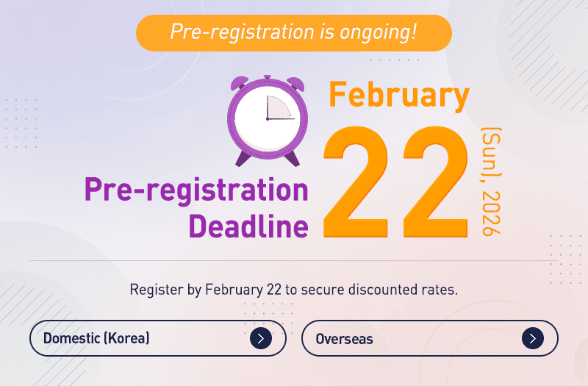Click the arrow icon beside Overseas
Screen dimensions: 588x386
[532, 338]
